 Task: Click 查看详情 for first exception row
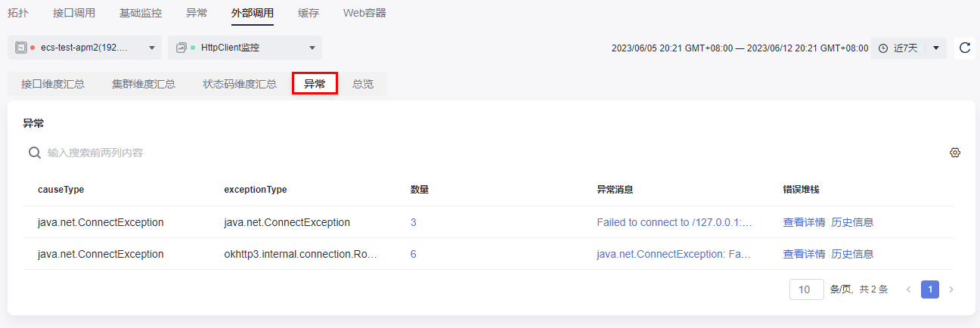coord(804,222)
